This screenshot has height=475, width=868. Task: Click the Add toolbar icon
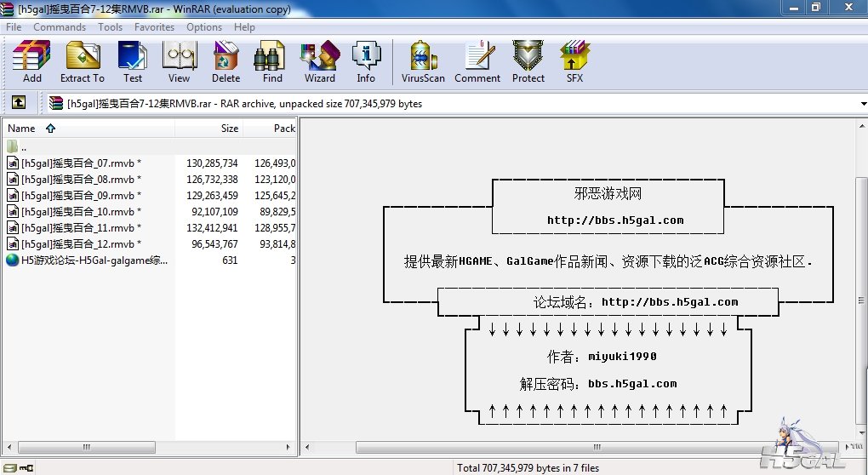(x=31, y=61)
